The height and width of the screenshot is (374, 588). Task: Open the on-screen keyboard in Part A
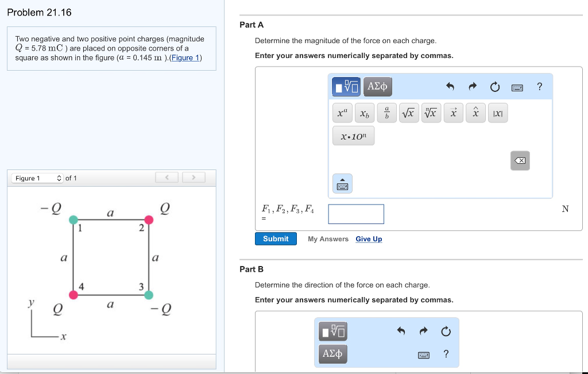click(x=517, y=87)
